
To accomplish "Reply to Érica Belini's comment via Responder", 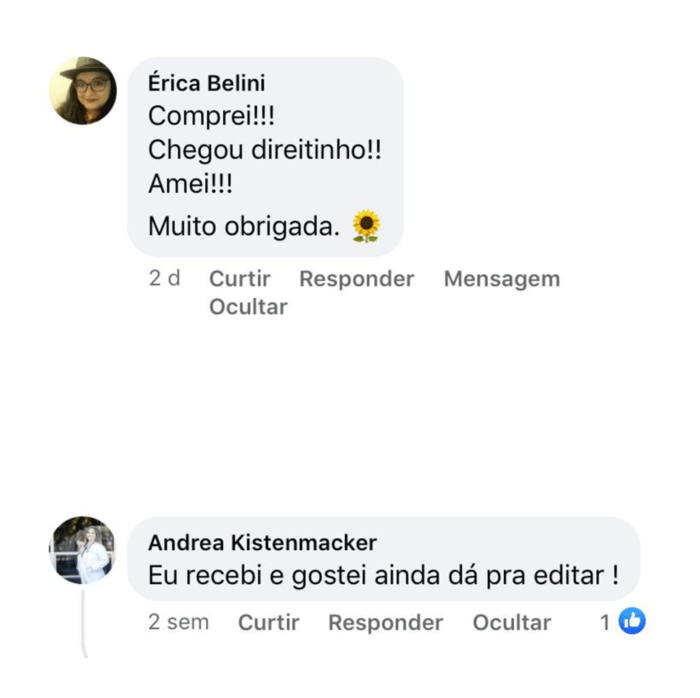I will pos(357,279).
